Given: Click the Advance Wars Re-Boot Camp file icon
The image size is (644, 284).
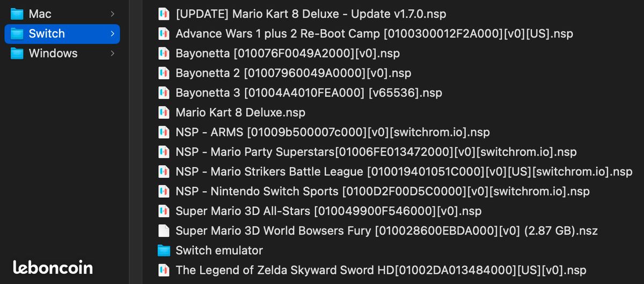Looking at the screenshot, I should [x=164, y=34].
